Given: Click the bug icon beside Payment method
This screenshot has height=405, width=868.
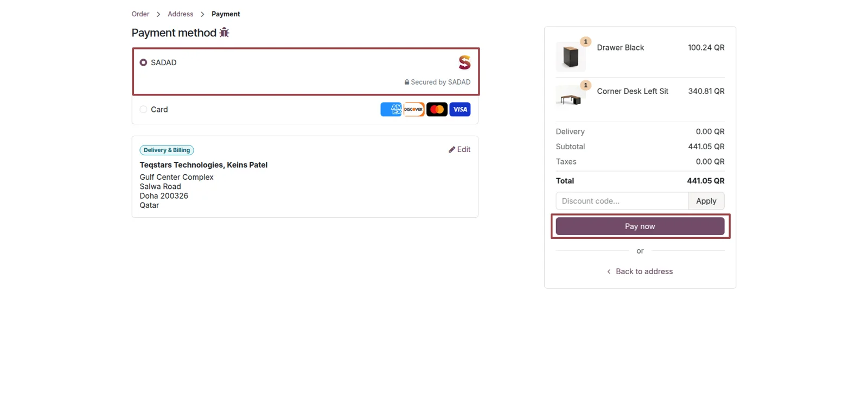Looking at the screenshot, I should click(224, 33).
